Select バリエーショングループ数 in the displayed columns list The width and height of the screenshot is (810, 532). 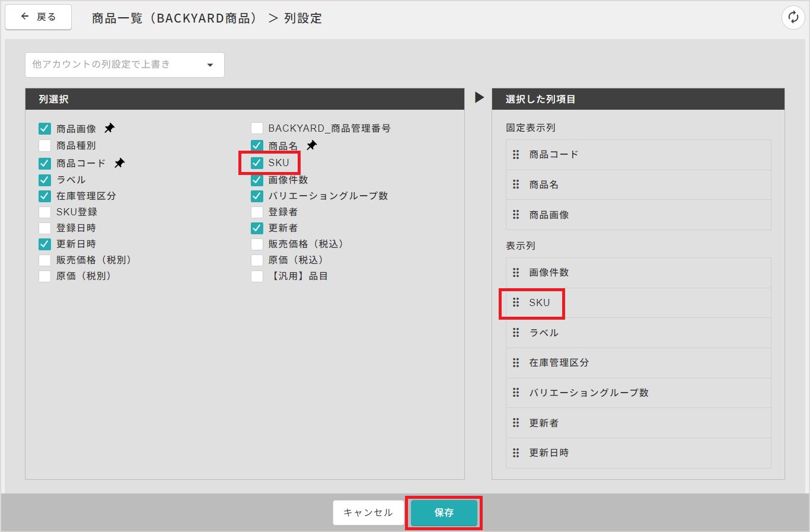click(x=638, y=393)
